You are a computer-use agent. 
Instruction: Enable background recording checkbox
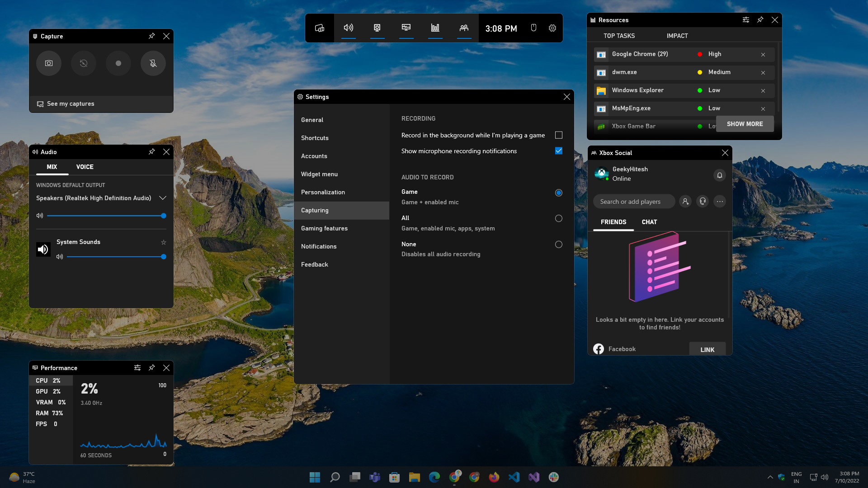pos(559,135)
